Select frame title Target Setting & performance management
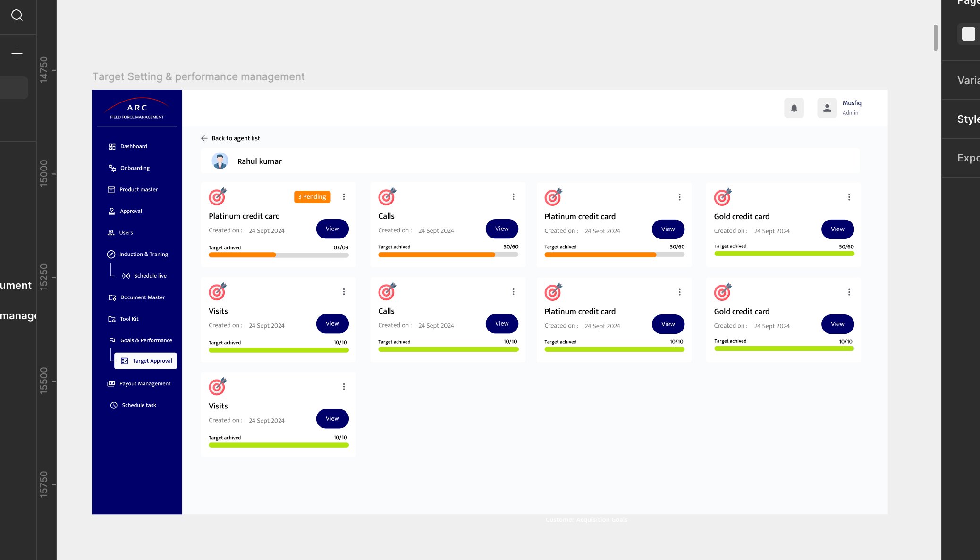Image resolution: width=980 pixels, height=560 pixels. pyautogui.click(x=198, y=76)
